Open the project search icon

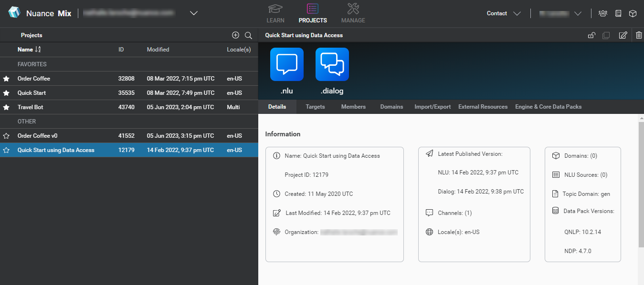[248, 35]
